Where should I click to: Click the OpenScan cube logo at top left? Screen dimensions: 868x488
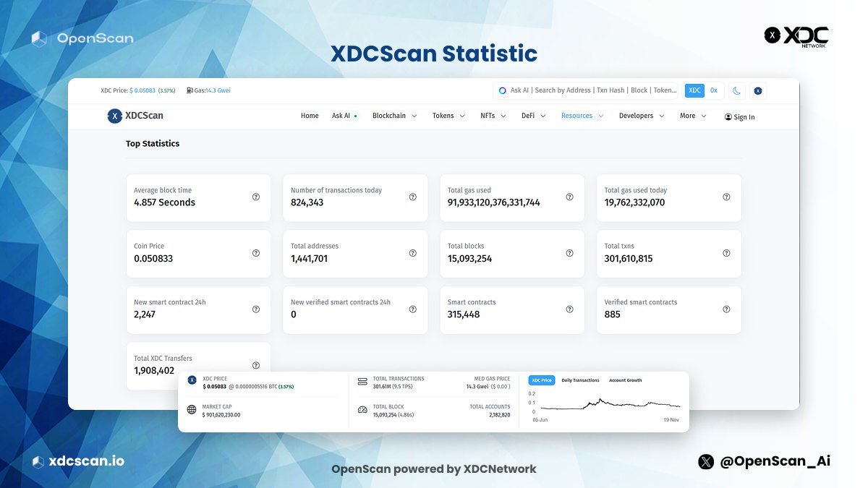click(x=38, y=38)
